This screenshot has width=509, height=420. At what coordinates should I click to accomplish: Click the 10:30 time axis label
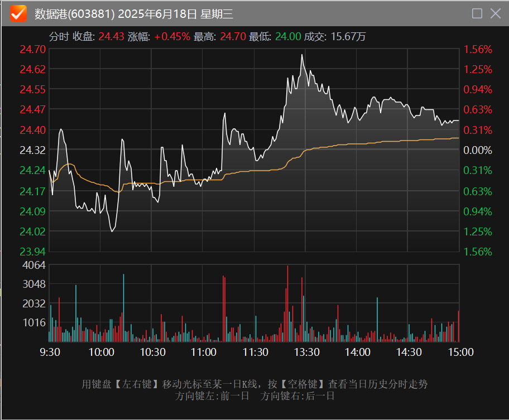(152, 352)
